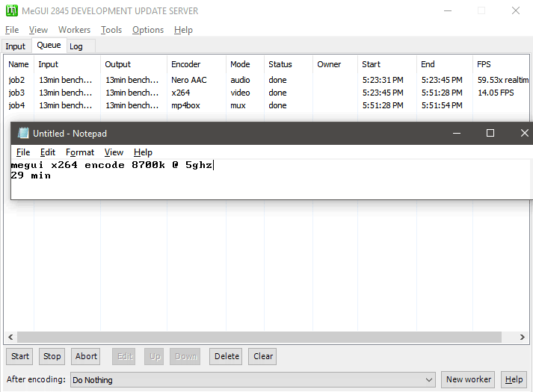
Task: Sort queue by Name column header
Action: (19, 64)
